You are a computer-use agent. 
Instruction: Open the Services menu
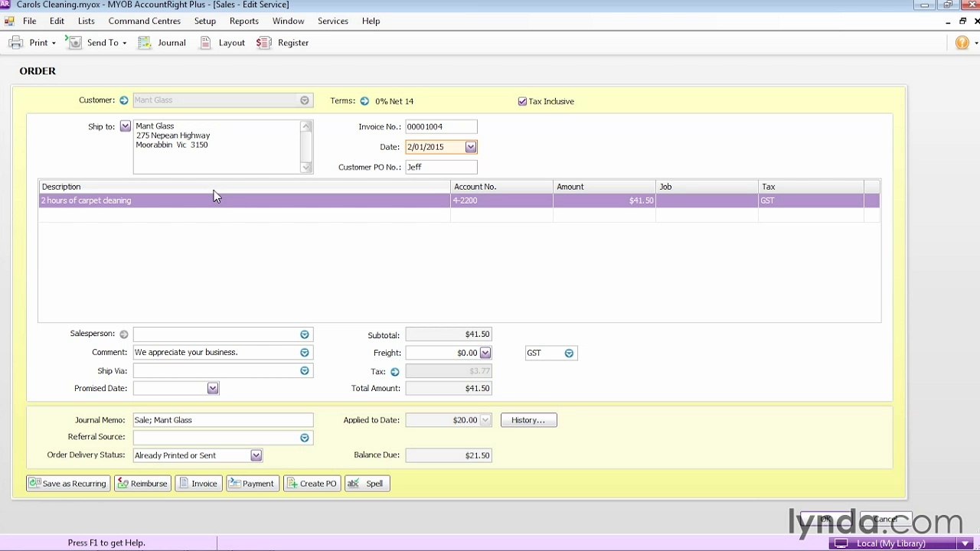(333, 21)
